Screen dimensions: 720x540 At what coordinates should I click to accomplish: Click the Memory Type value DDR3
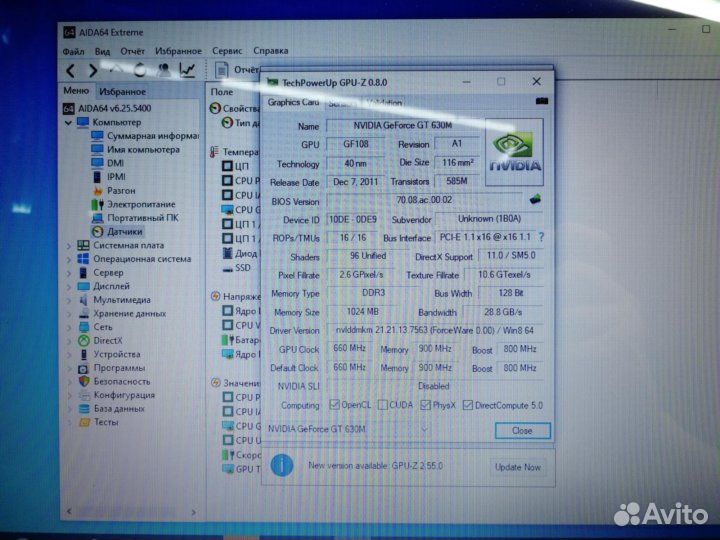tap(373, 293)
